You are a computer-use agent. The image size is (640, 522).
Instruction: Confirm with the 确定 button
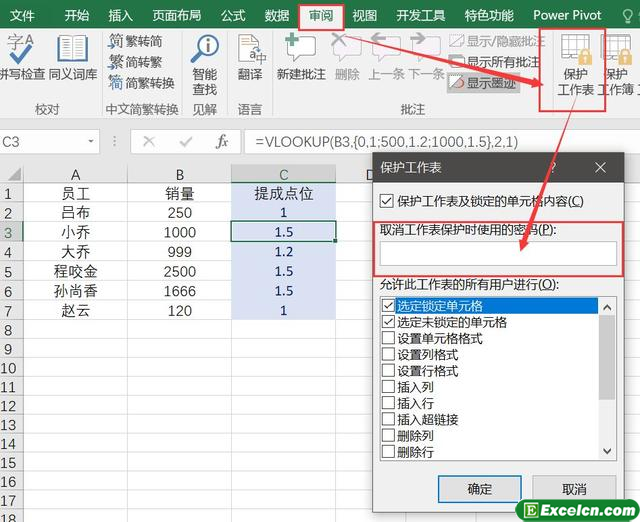(x=480, y=489)
